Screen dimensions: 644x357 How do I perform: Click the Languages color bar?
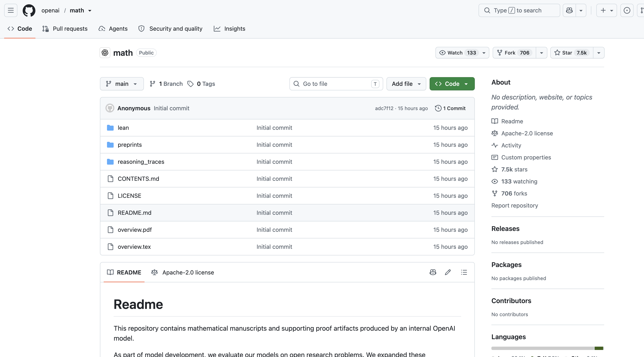click(548, 348)
